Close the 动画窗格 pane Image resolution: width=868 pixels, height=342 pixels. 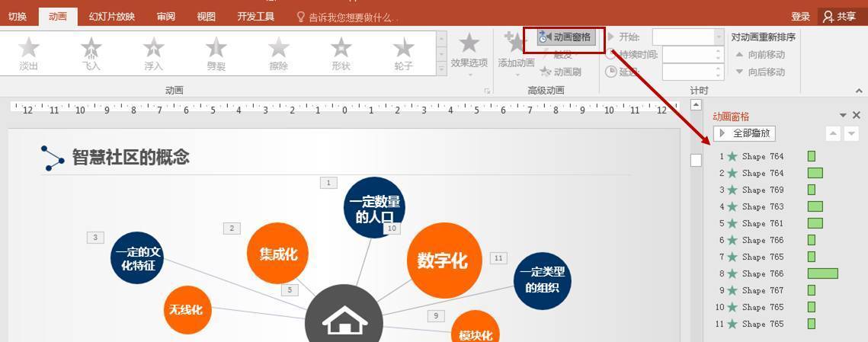coord(857,115)
